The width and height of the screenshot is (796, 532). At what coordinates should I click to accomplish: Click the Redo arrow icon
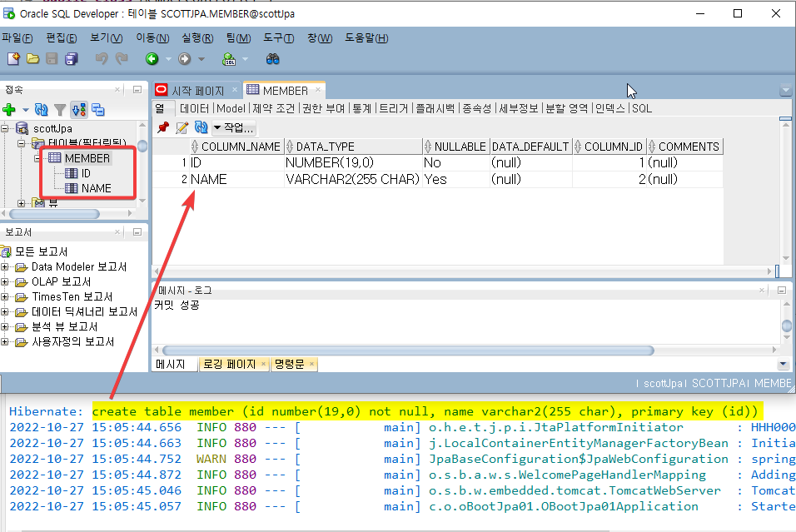(122, 59)
